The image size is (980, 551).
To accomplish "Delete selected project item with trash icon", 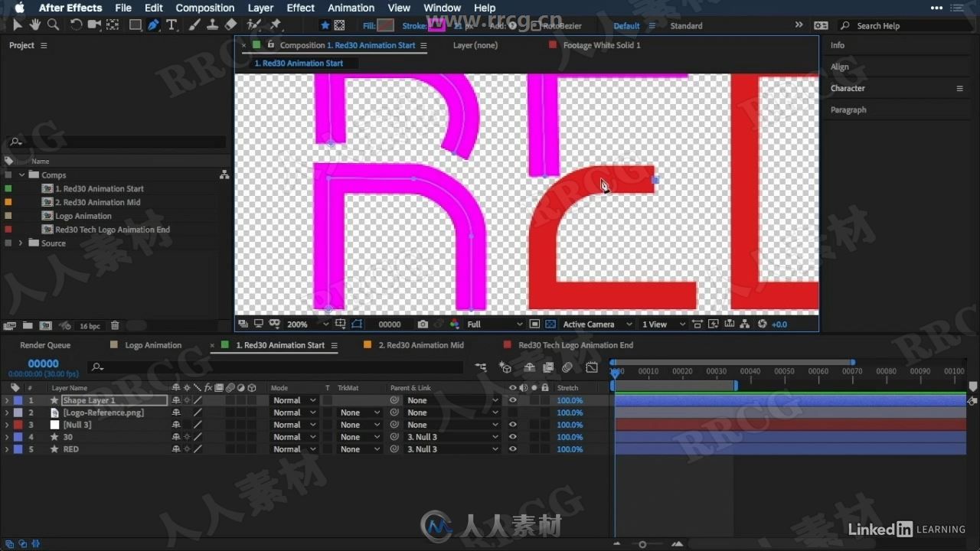I will tap(115, 326).
